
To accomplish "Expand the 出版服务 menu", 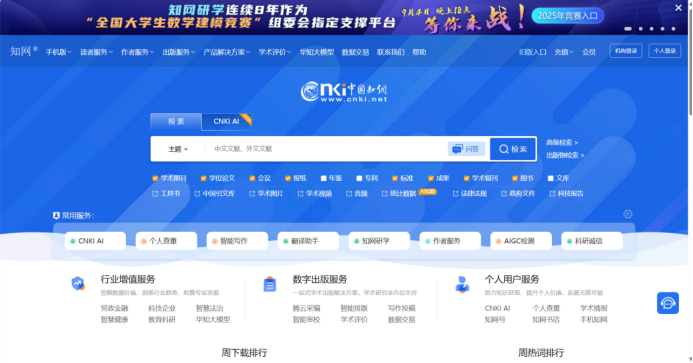I will tap(178, 52).
